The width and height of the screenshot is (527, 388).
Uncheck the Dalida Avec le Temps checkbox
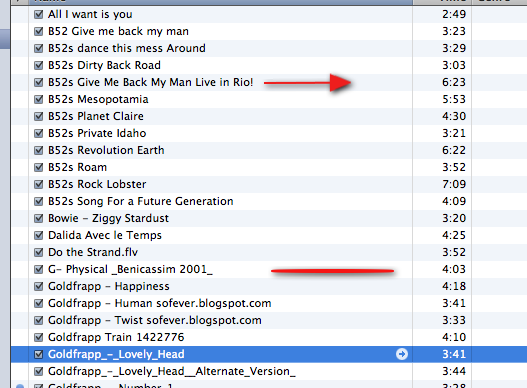(x=39, y=235)
